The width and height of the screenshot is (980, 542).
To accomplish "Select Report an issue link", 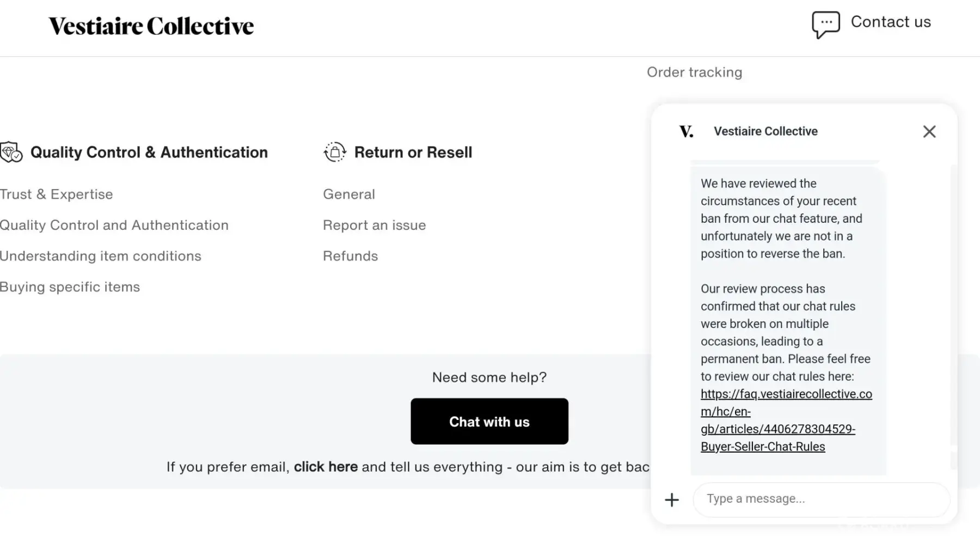I will (x=374, y=226).
